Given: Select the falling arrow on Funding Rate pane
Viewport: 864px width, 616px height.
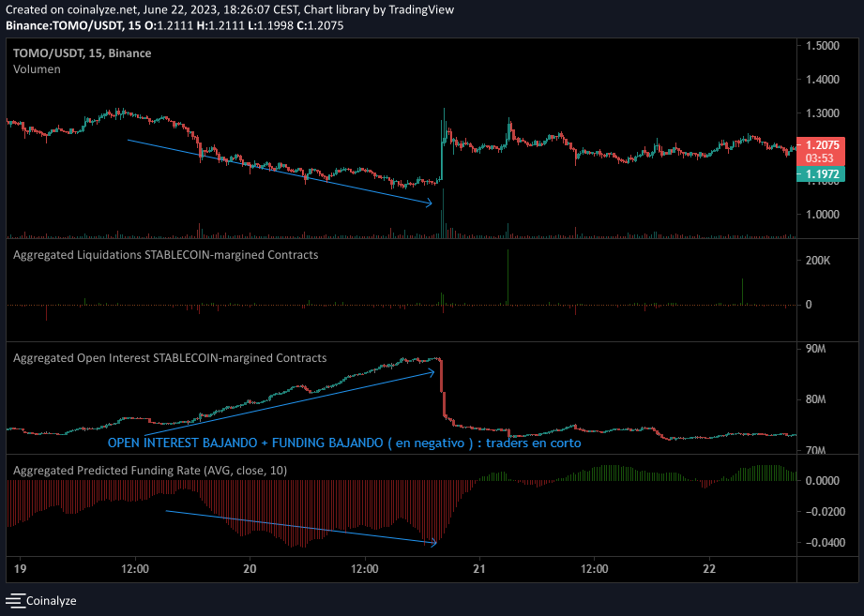Looking at the screenshot, I should click(x=300, y=527).
